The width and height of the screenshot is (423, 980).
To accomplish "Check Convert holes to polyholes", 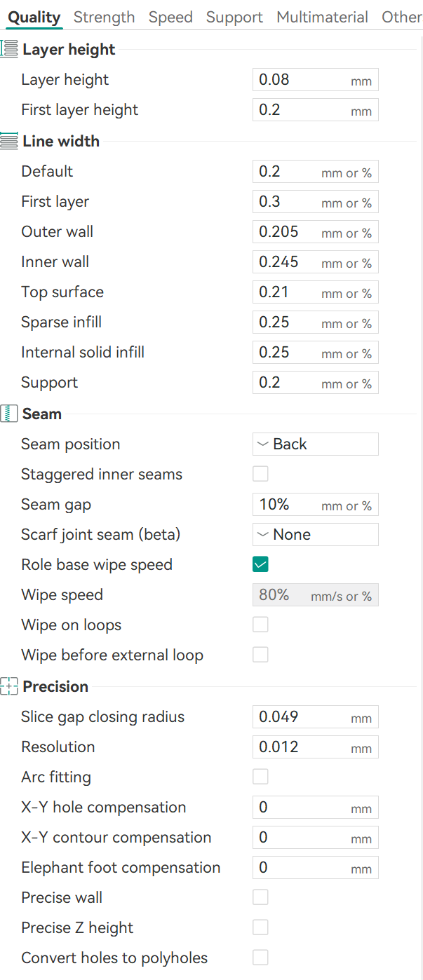I will (260, 958).
